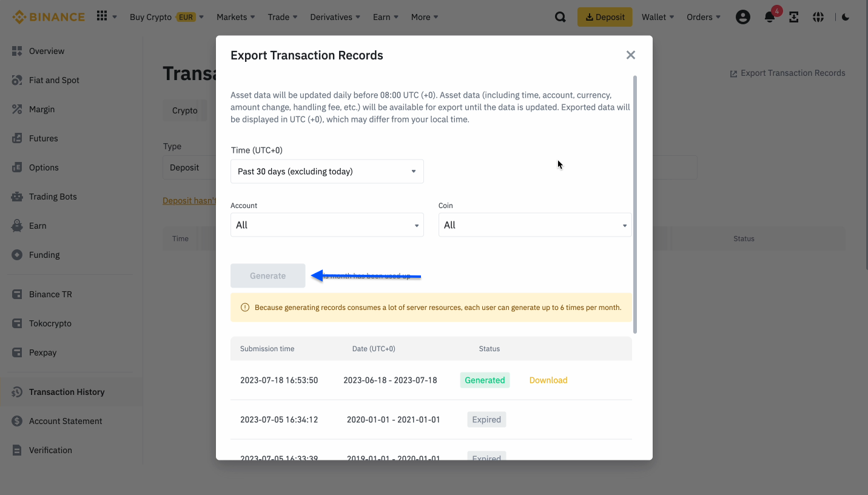Click the Earn piggy bank icon
This screenshot has height=495, width=868.
(17, 226)
